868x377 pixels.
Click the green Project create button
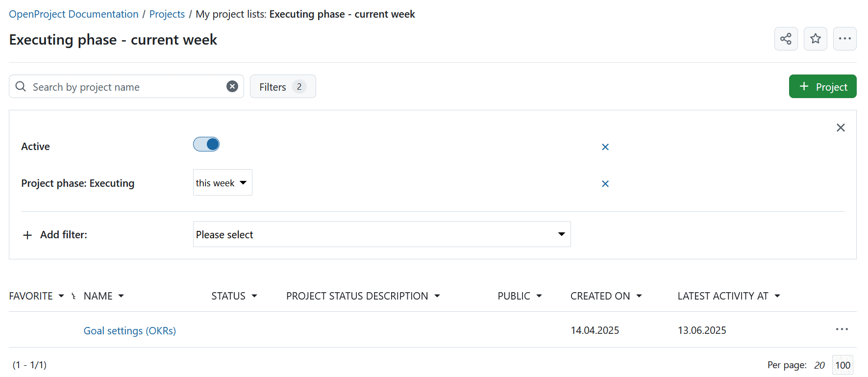[x=822, y=87]
